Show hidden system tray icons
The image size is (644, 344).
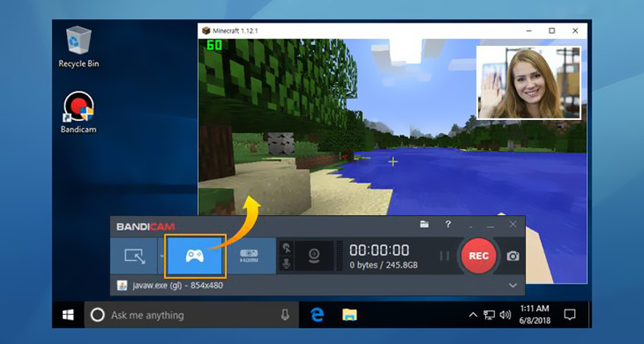point(473,315)
